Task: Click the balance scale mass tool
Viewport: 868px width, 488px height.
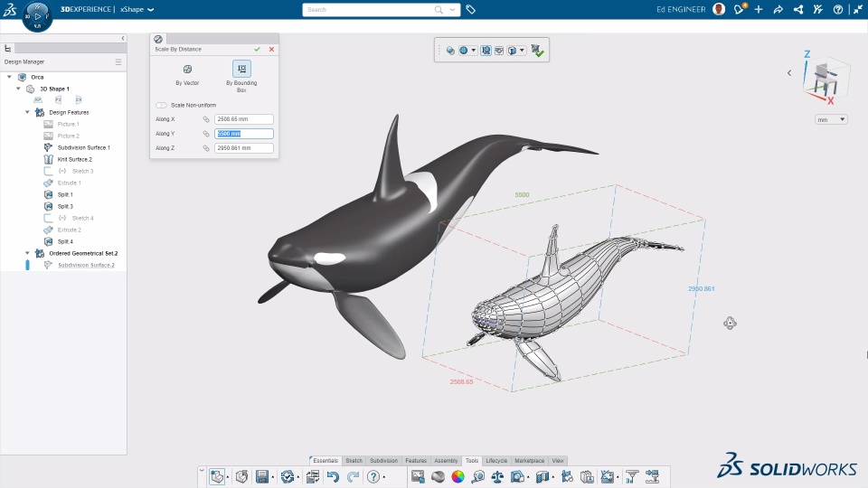Action: click(x=497, y=476)
